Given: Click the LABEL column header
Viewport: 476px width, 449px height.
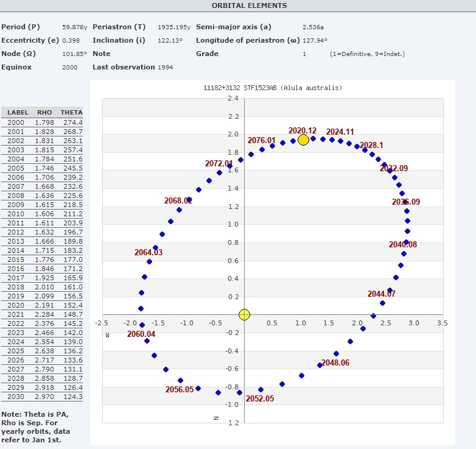Looking at the screenshot, I should [x=18, y=113].
